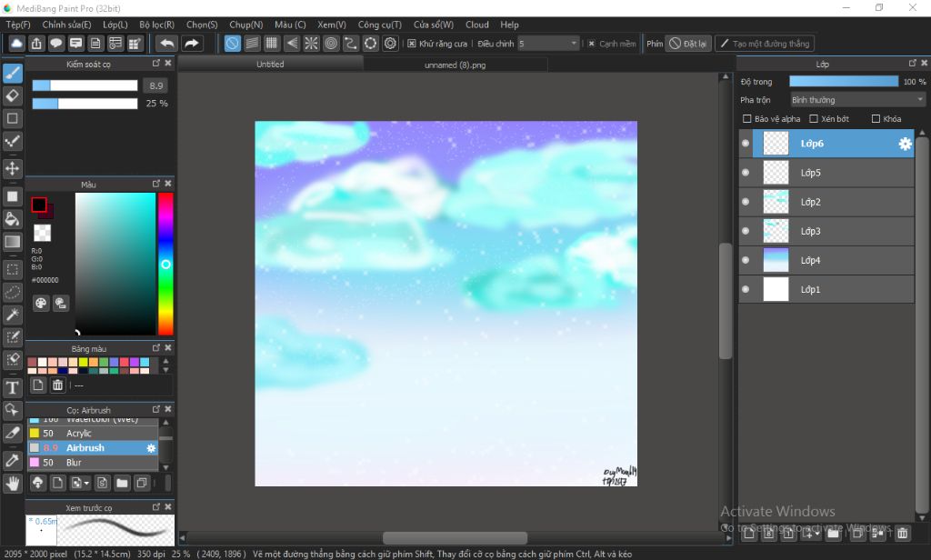931x560 pixels.
Task: Hide the Lớp6 layer
Action: point(746,143)
